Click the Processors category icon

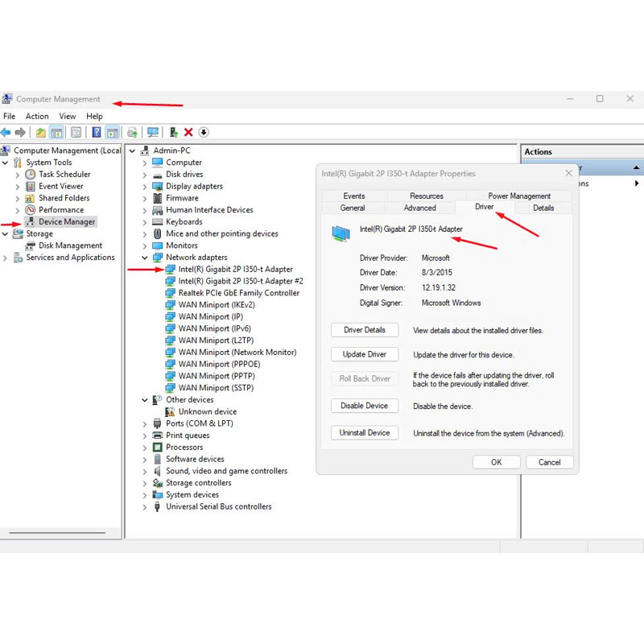(157, 447)
